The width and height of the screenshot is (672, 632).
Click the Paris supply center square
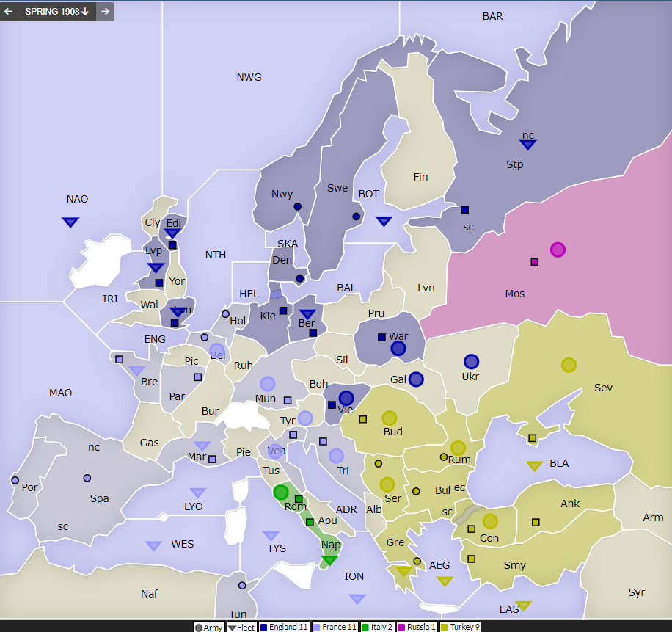pyautogui.click(x=198, y=377)
